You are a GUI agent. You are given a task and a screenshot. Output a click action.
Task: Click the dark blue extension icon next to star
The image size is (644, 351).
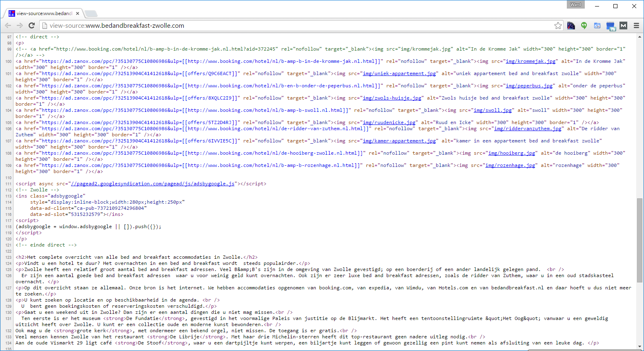571,25
